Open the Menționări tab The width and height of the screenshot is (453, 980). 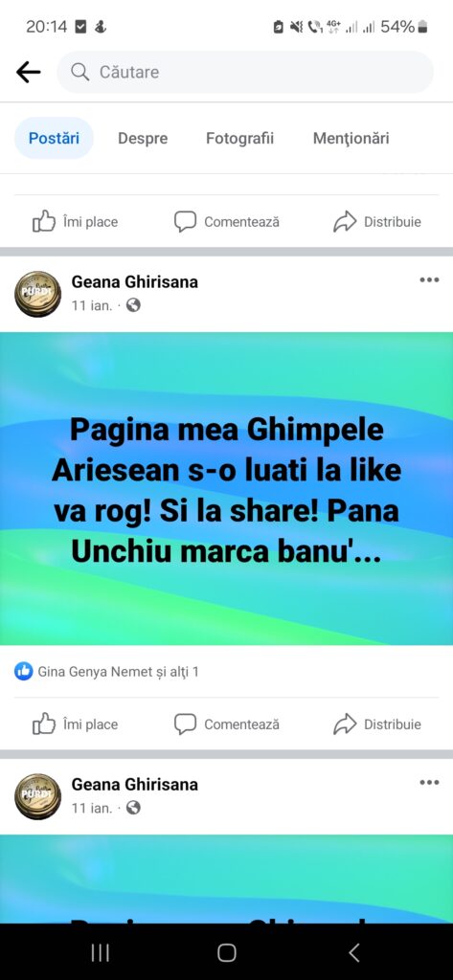351,138
